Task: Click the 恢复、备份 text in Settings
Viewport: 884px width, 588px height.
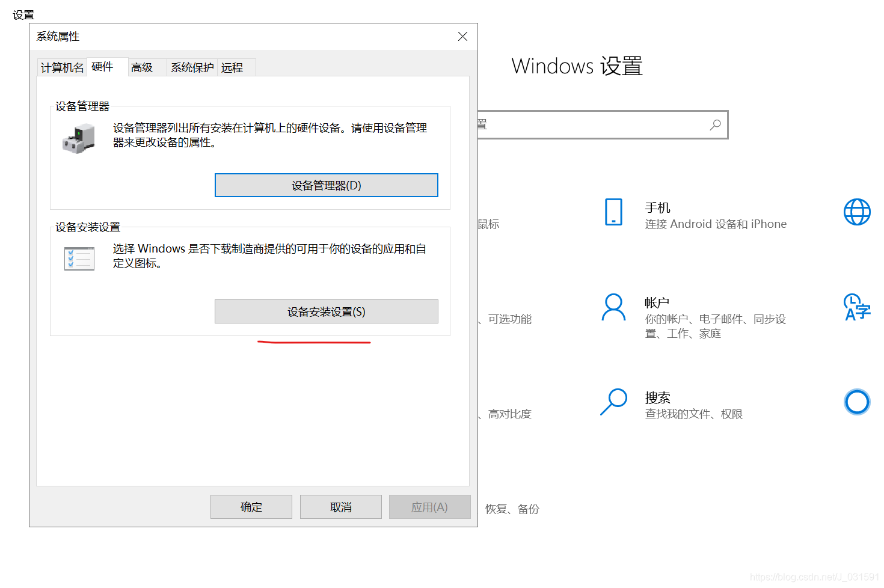Action: [512, 509]
